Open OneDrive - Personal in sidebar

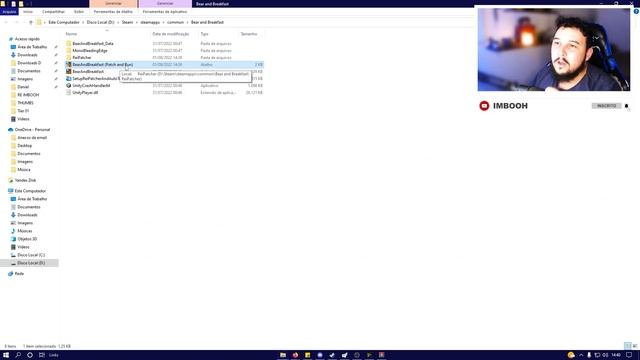[x=32, y=129]
